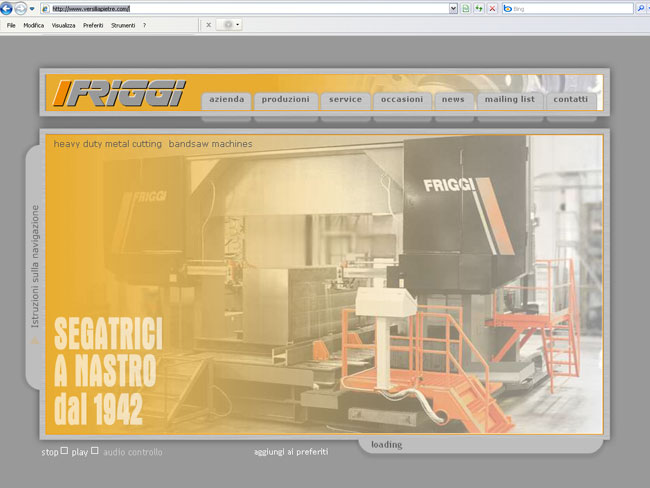This screenshot has height=488, width=650.
Task: Tick the stop audio checkbox
Action: point(64,450)
